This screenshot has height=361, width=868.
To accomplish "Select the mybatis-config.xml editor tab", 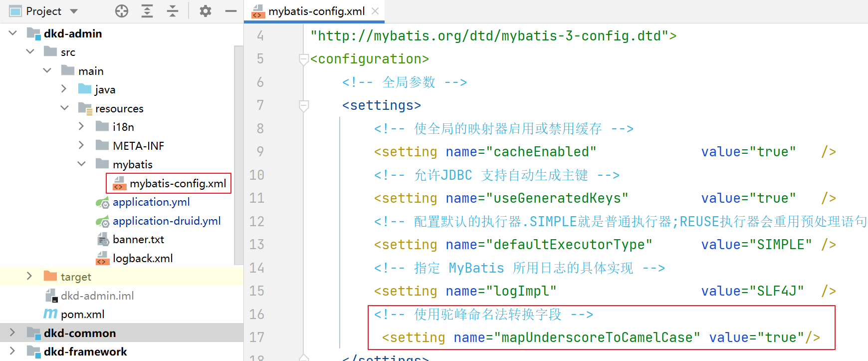I will point(316,11).
